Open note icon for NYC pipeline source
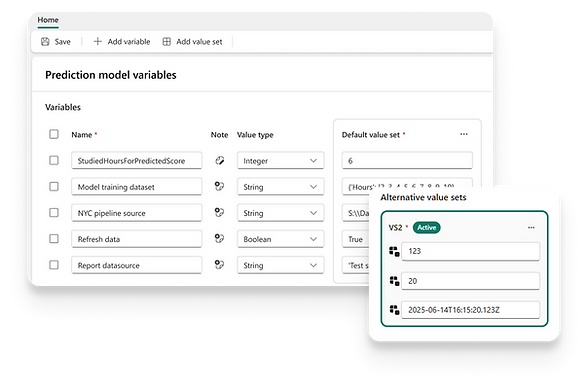Screen dimensions: 588x387 [219, 212]
